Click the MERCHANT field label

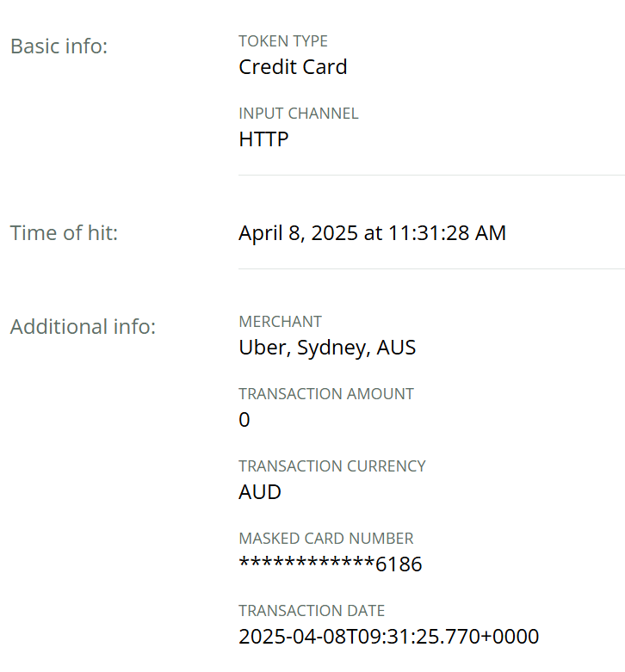280,322
